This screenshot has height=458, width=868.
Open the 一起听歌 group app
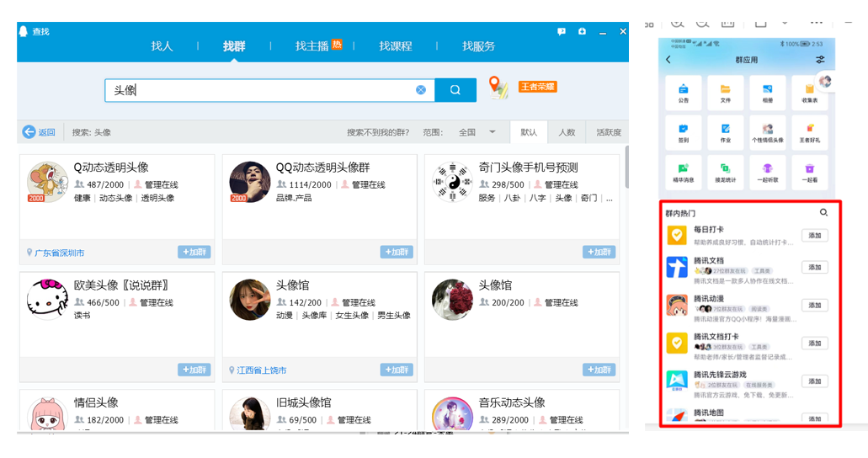[767, 173]
